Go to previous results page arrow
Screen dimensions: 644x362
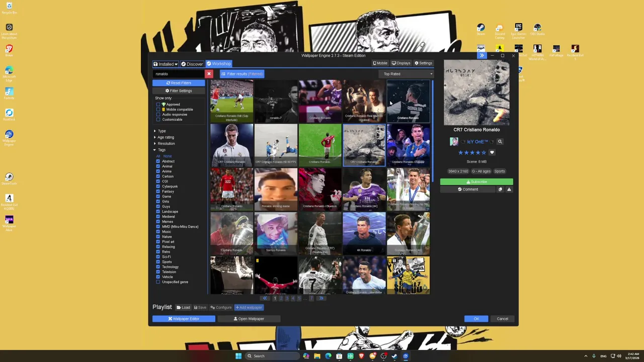(x=265, y=298)
